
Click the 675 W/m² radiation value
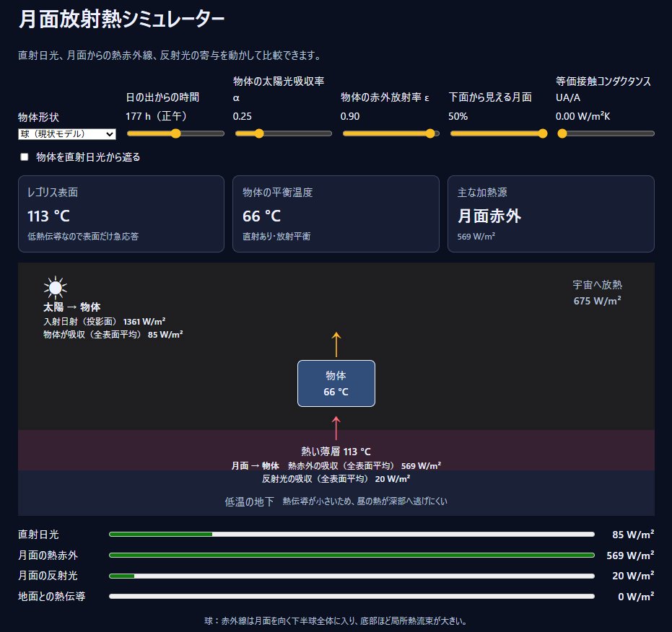597,301
